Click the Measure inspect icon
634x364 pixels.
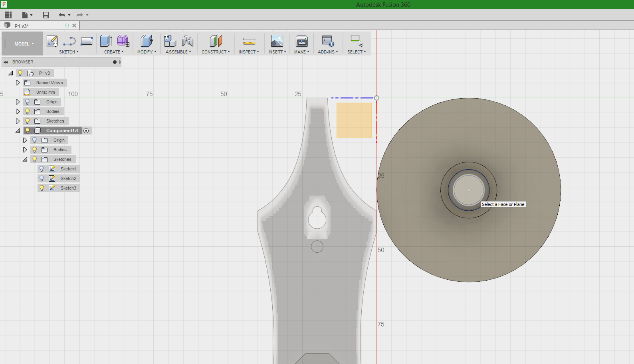(x=249, y=41)
